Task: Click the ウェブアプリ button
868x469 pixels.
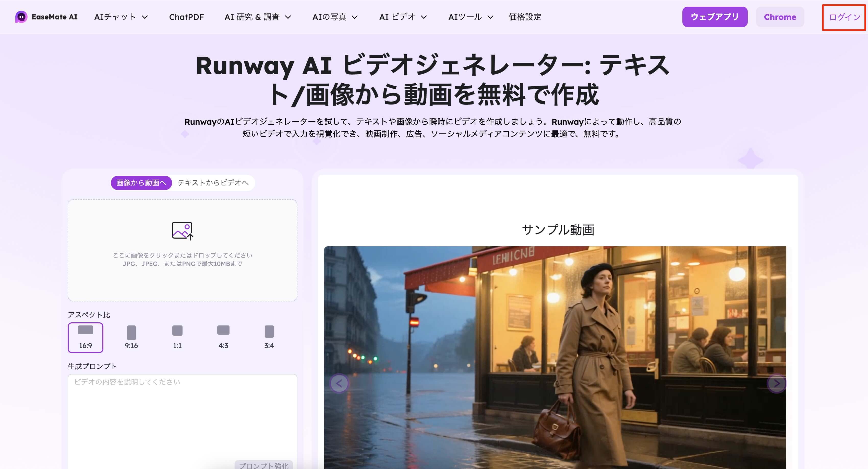Action: pos(715,17)
